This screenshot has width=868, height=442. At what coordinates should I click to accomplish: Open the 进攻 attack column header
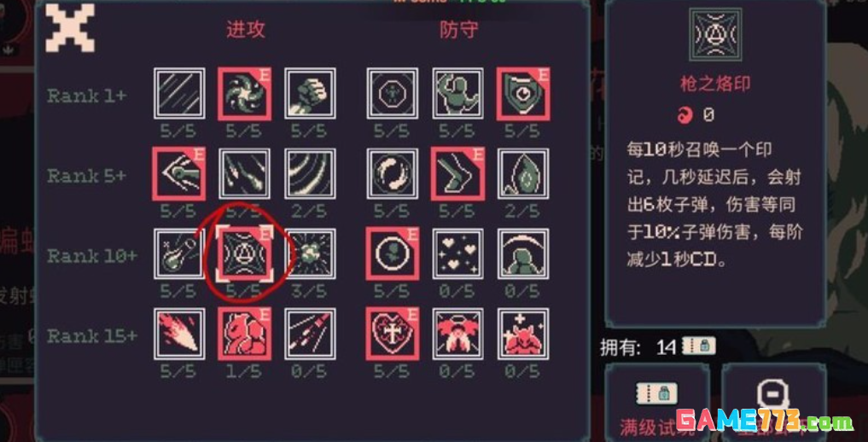pos(245,31)
